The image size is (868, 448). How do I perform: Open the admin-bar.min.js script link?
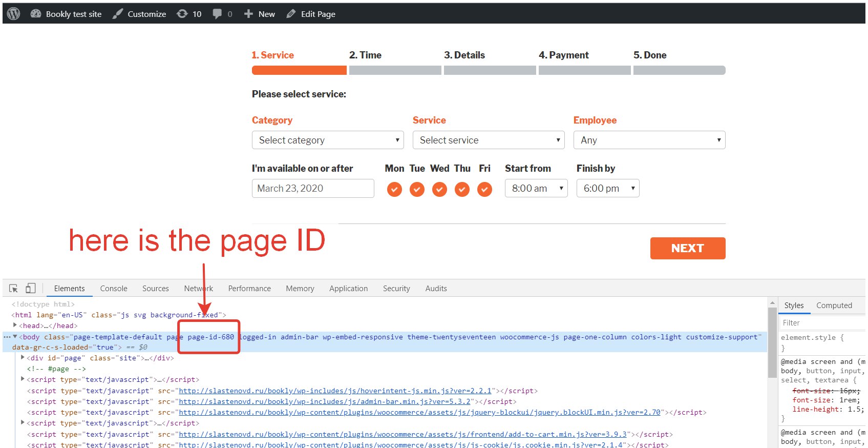(x=325, y=401)
